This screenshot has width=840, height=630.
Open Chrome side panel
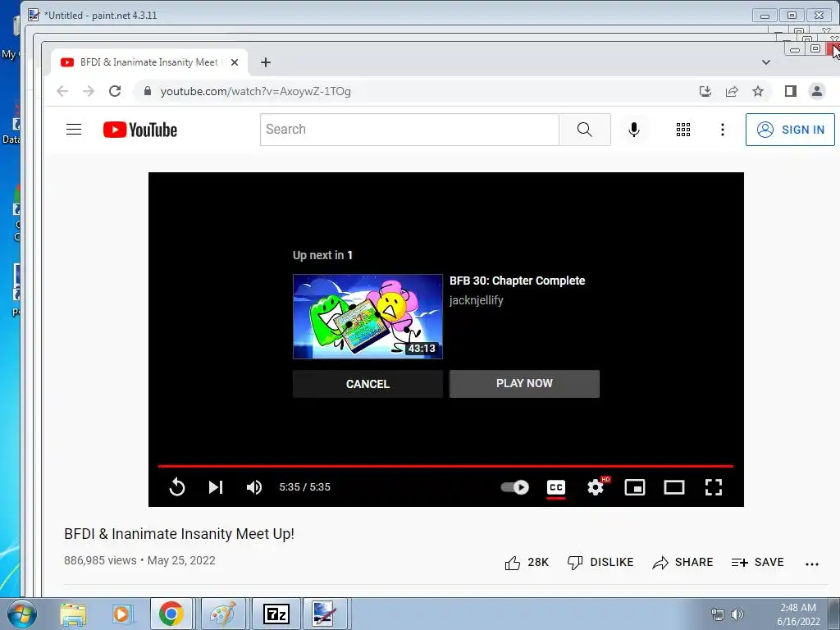790,91
